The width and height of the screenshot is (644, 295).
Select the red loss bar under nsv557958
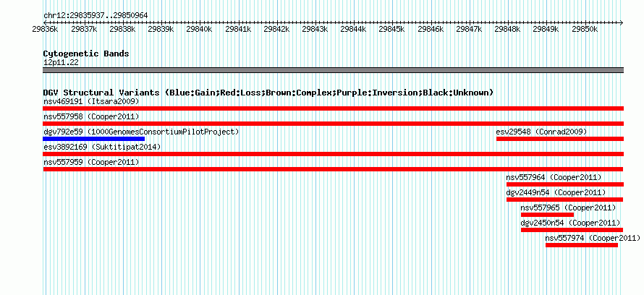coord(334,124)
